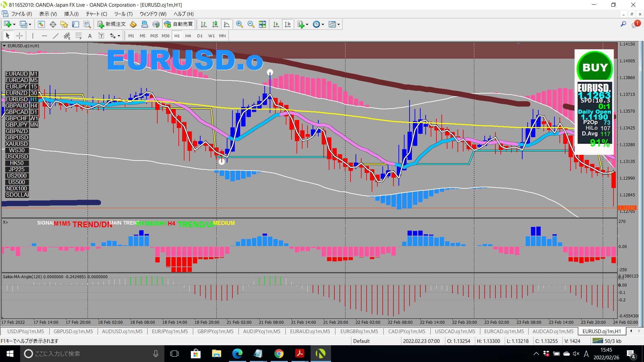Select the Fibonacci retracement tool
Viewport: 644px width, 362px height.
coord(78,36)
